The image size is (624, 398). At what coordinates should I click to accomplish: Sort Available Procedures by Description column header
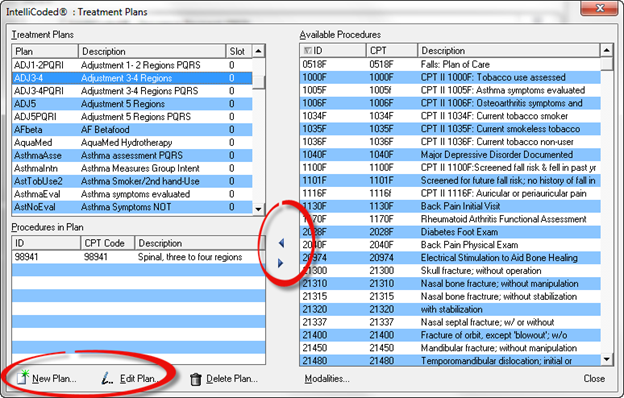pos(509,51)
